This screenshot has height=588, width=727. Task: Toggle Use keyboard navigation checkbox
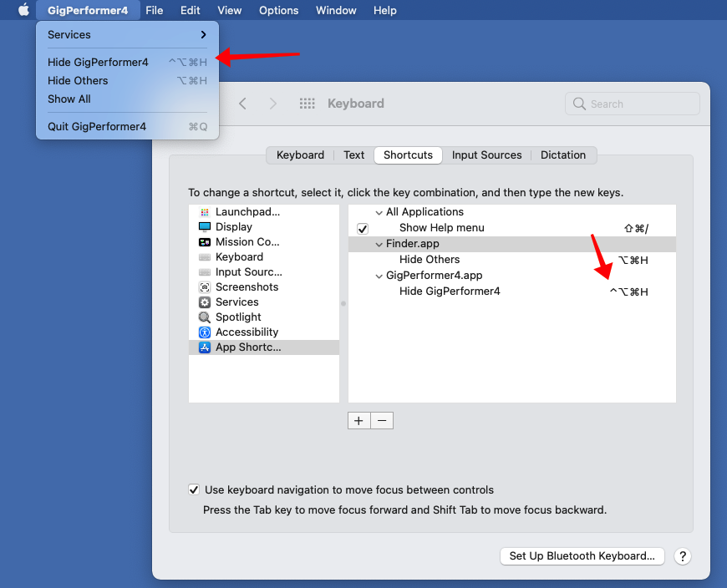(194, 489)
